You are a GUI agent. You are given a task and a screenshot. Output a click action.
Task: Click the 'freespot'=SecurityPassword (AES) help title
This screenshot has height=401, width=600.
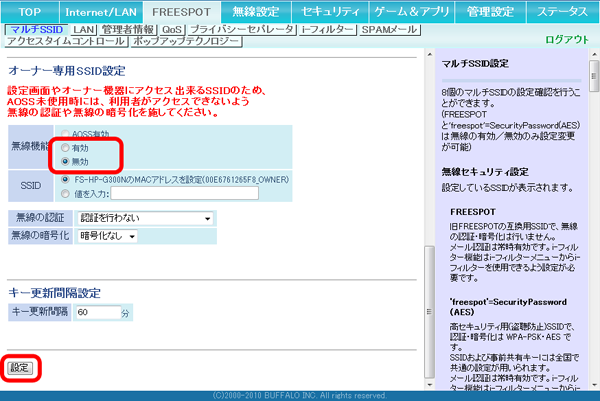click(508, 307)
